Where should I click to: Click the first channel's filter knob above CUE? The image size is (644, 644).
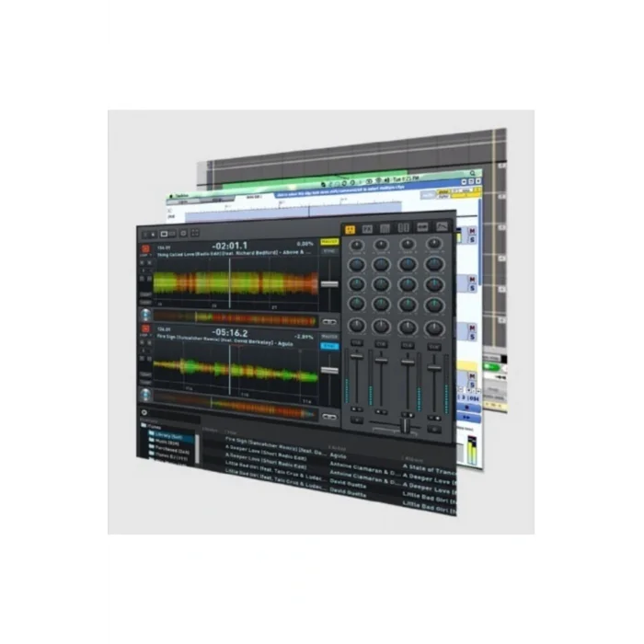(x=357, y=326)
